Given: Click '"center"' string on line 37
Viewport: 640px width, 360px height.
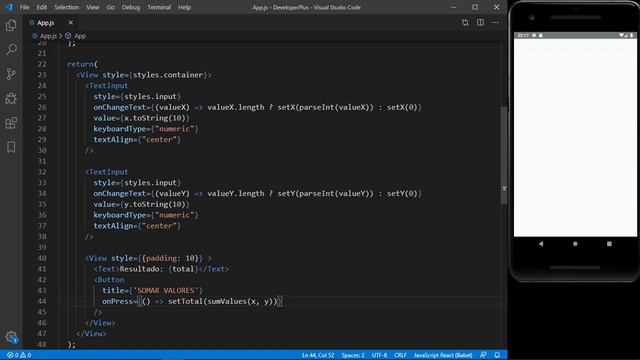Looking at the screenshot, I should (x=160, y=226).
